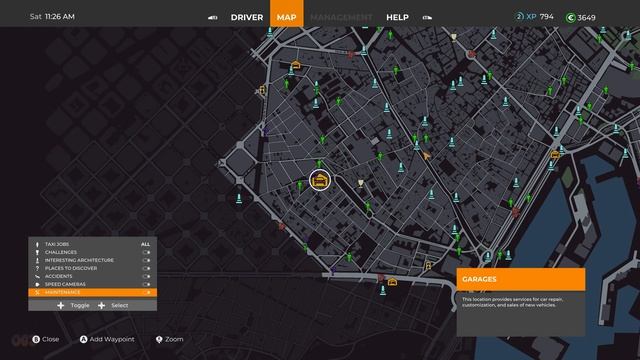Click the Accidents legend icon

coord(37,276)
